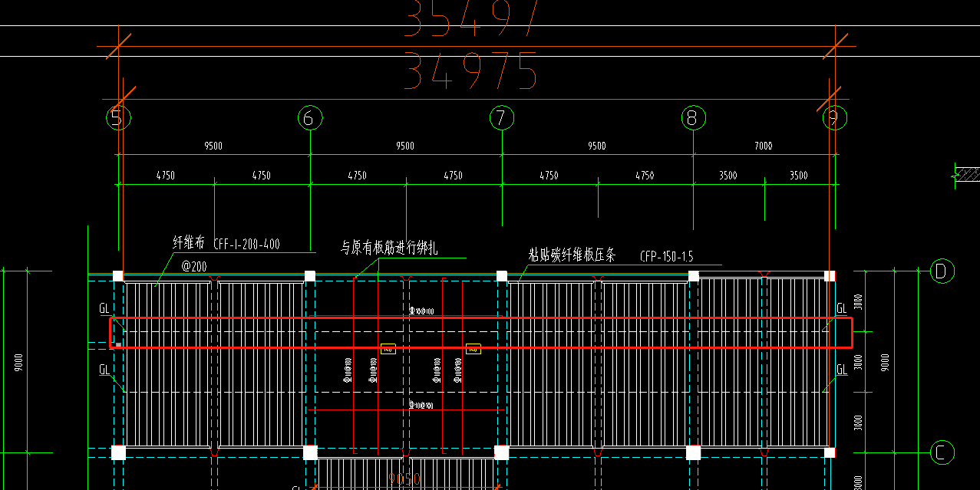980x490 pixels.
Task: Pick the column square at axis D-5
Action: [x=117, y=275]
